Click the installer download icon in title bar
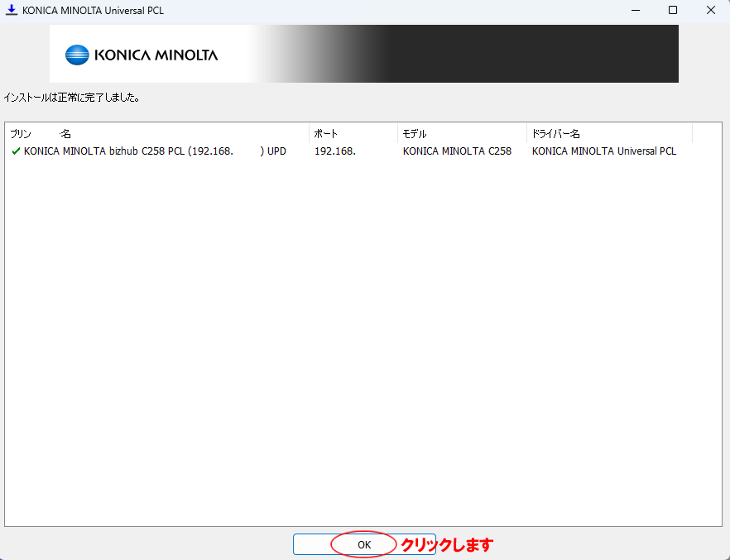The height and width of the screenshot is (560, 730). [x=12, y=10]
